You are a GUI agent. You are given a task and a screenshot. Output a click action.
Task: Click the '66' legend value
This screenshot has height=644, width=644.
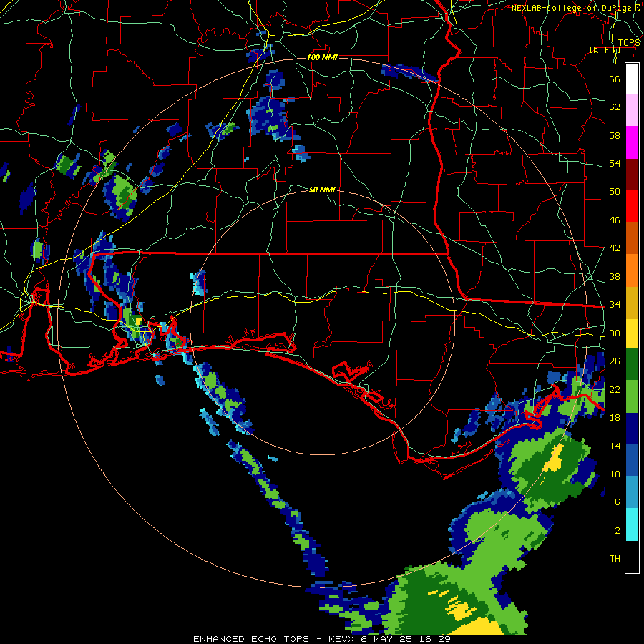click(615, 79)
